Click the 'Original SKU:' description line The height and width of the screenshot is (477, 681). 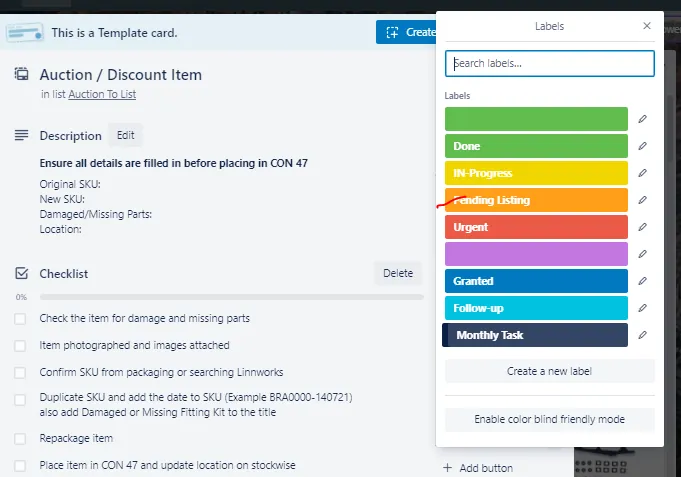(70, 184)
